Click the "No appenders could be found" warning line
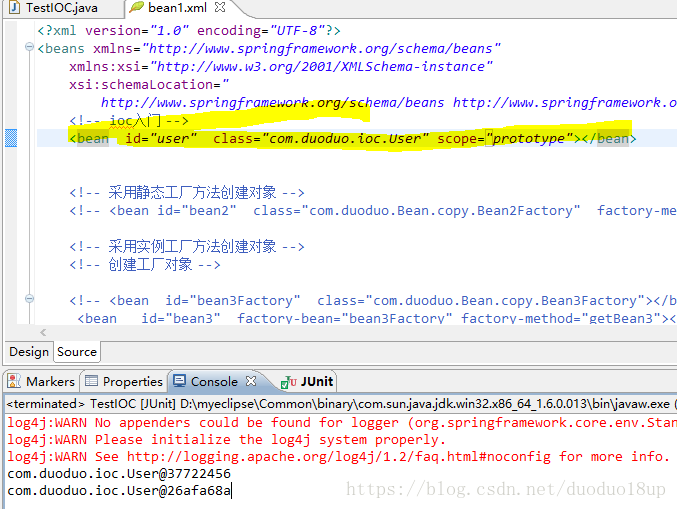The width and height of the screenshot is (677, 509). (x=342, y=422)
